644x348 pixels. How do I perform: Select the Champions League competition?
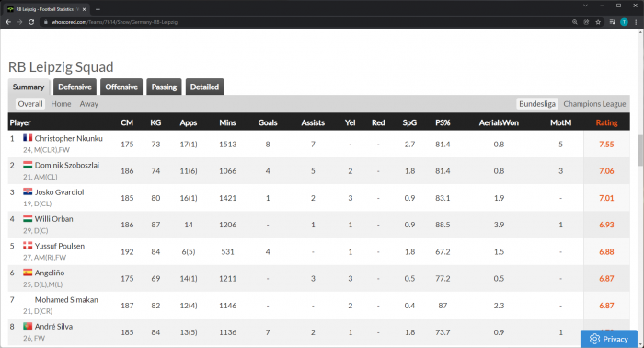(594, 104)
